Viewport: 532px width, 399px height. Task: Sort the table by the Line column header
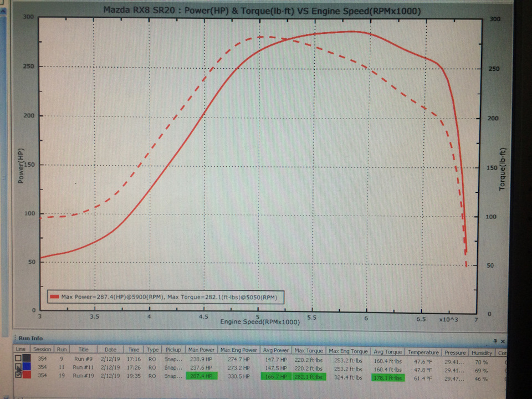pyautogui.click(x=21, y=349)
